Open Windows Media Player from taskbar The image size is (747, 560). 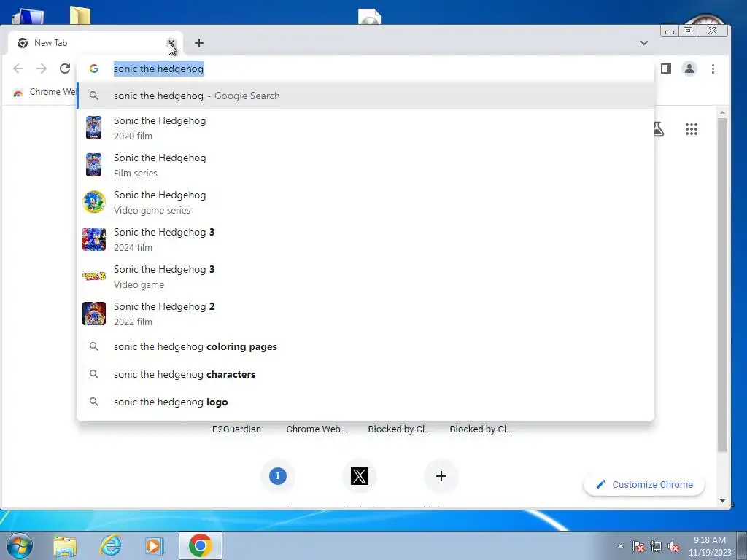tap(153, 546)
